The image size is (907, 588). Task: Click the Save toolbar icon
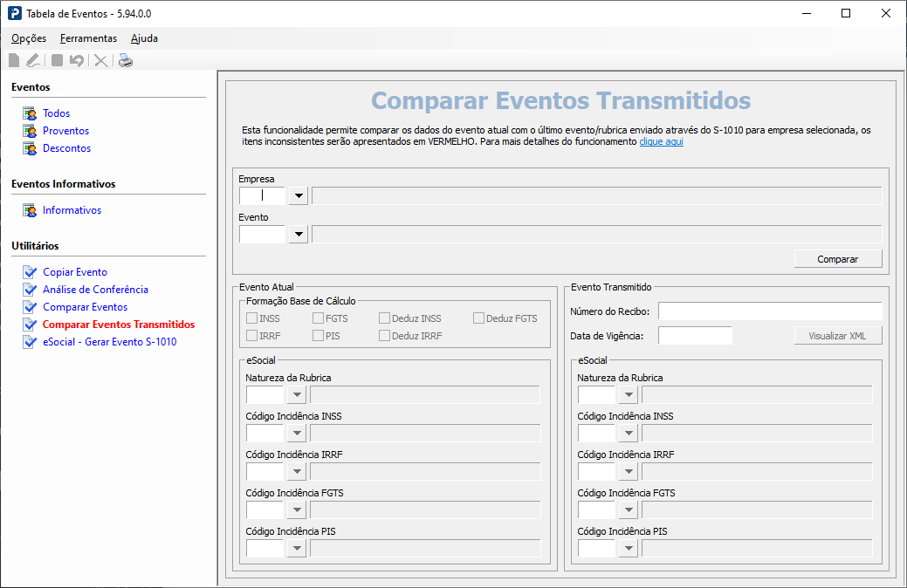coord(57,60)
